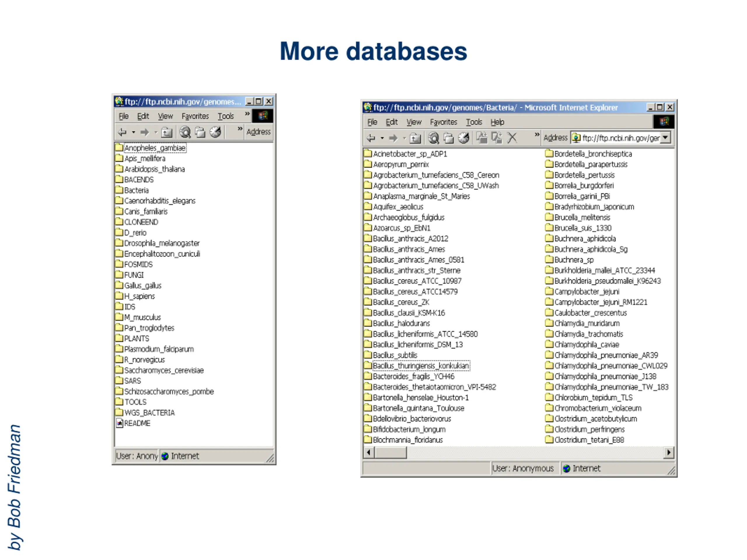
Task: Select Plasmodium_falciparum folder
Action: click(155, 349)
